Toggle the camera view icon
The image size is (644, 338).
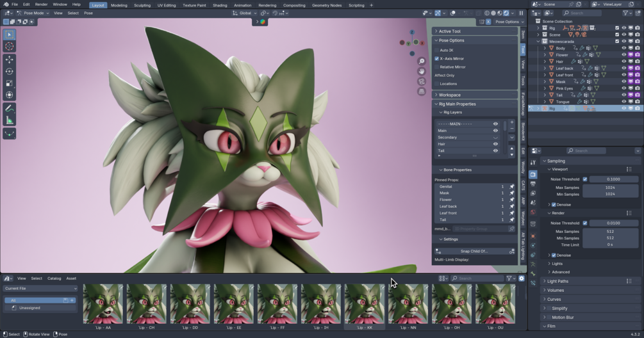coord(422,81)
